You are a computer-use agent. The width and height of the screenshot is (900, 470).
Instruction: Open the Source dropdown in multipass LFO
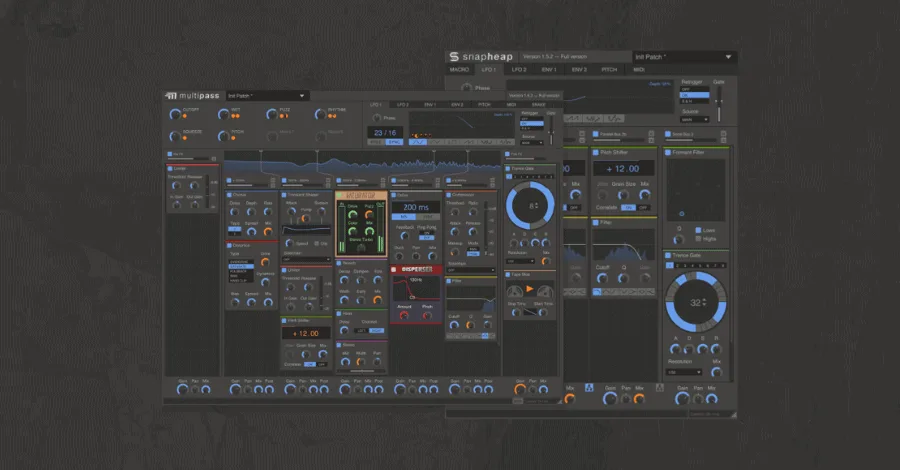coord(532,142)
